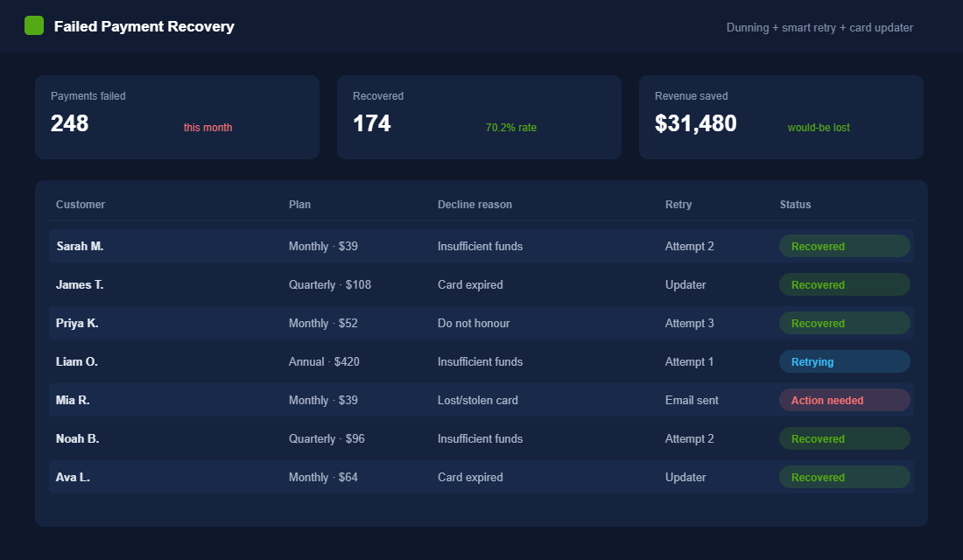Click the 'Payments failed' card label
The image size is (963, 560).
point(88,96)
